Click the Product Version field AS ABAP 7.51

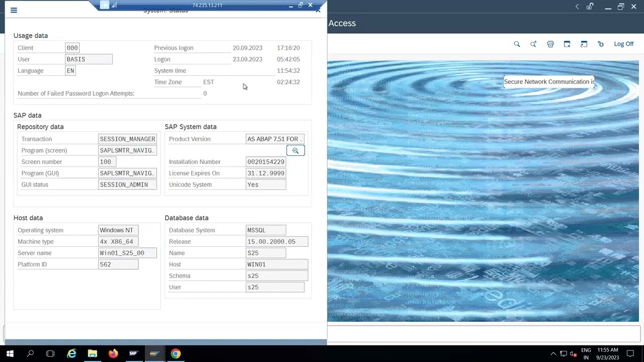(x=275, y=139)
